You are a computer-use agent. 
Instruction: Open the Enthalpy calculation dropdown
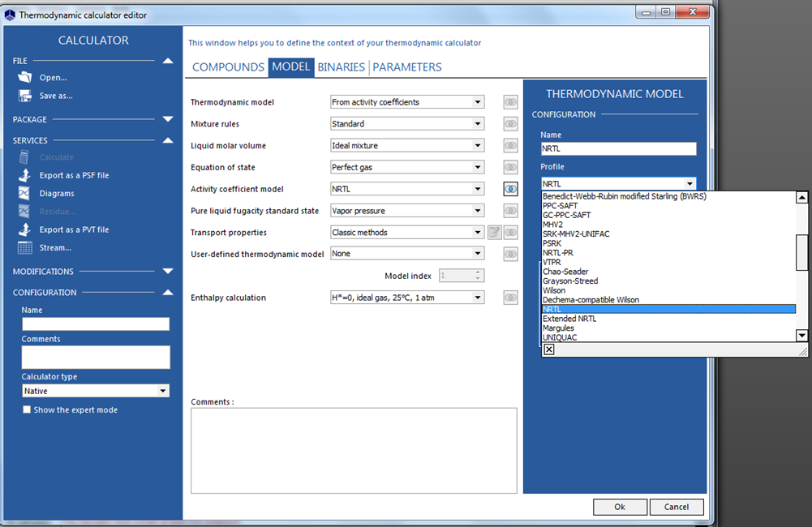pos(478,298)
